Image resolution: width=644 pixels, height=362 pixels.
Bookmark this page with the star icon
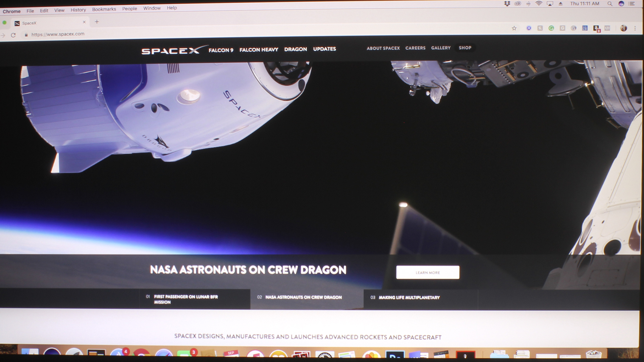pyautogui.click(x=514, y=28)
